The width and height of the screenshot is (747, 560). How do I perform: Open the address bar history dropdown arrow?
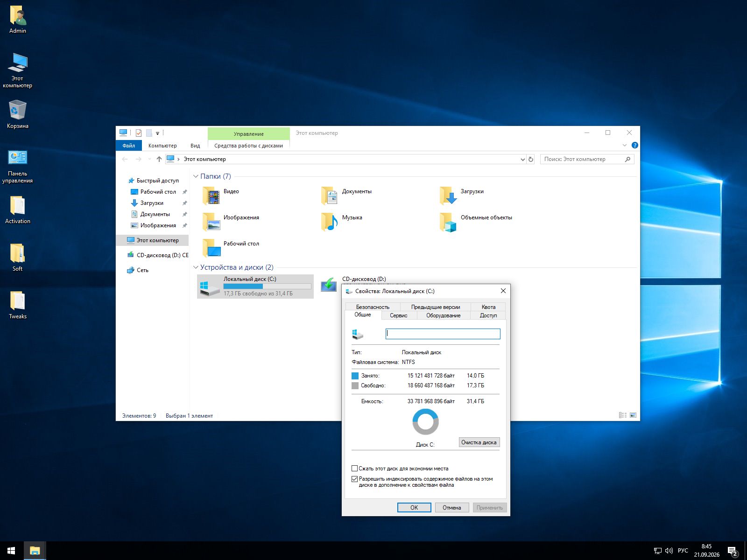coord(522,159)
